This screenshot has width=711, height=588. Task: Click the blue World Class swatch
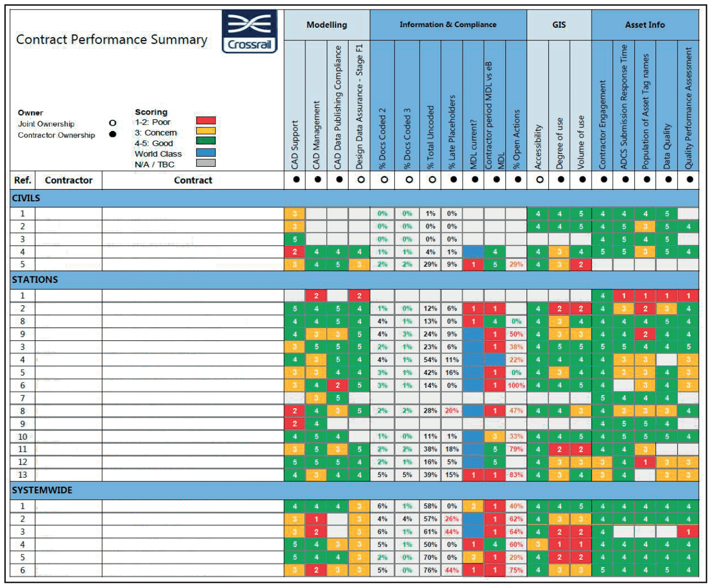tap(206, 152)
